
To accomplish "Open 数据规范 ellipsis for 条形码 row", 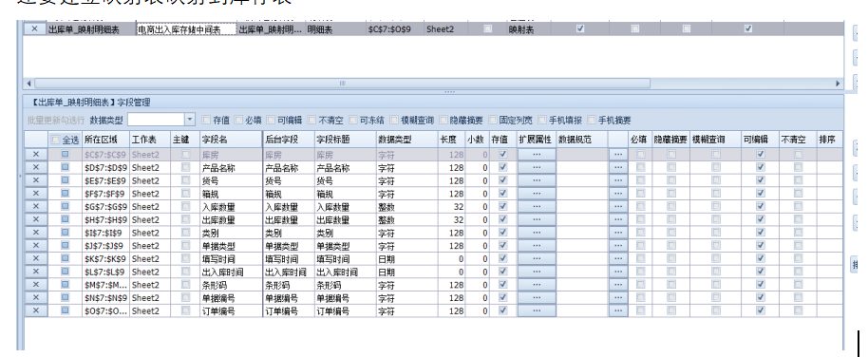I will click(618, 285).
